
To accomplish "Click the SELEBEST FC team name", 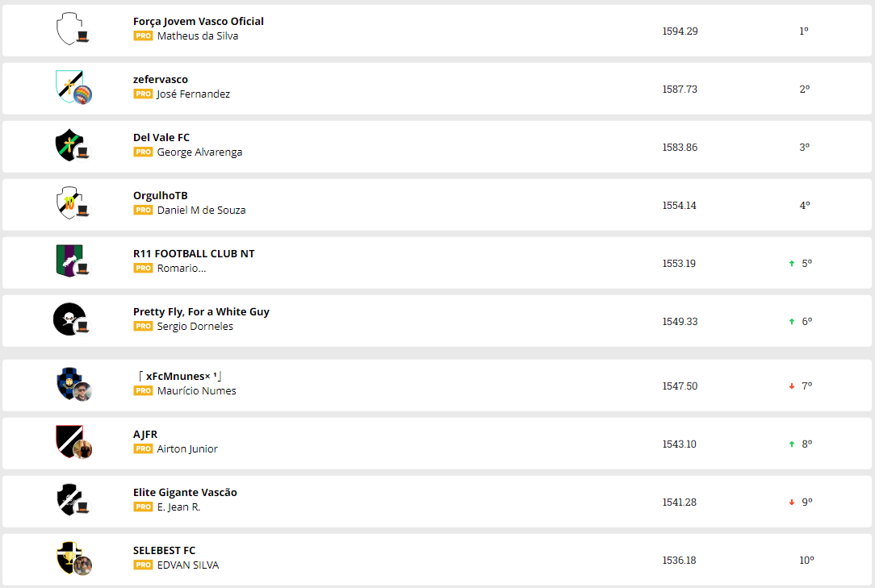I will click(x=164, y=550).
